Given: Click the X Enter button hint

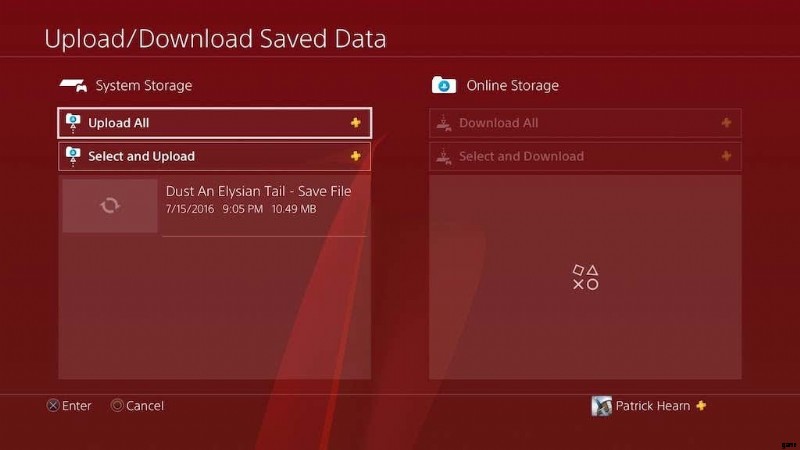Looking at the screenshot, I should (69, 406).
